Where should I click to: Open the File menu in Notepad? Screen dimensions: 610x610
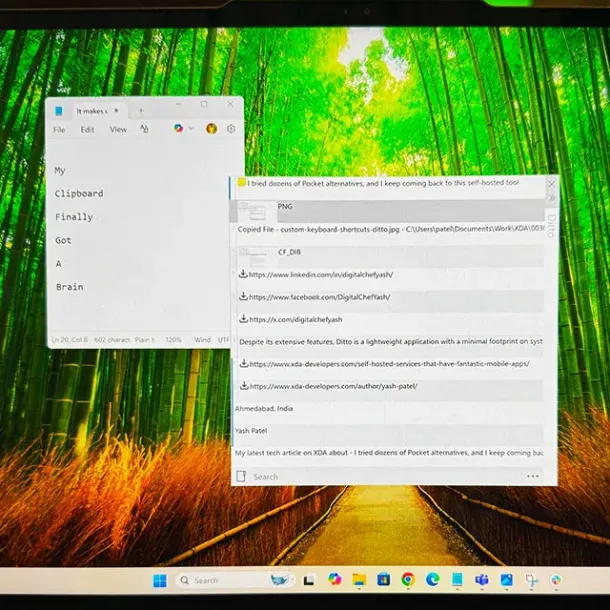[x=59, y=130]
